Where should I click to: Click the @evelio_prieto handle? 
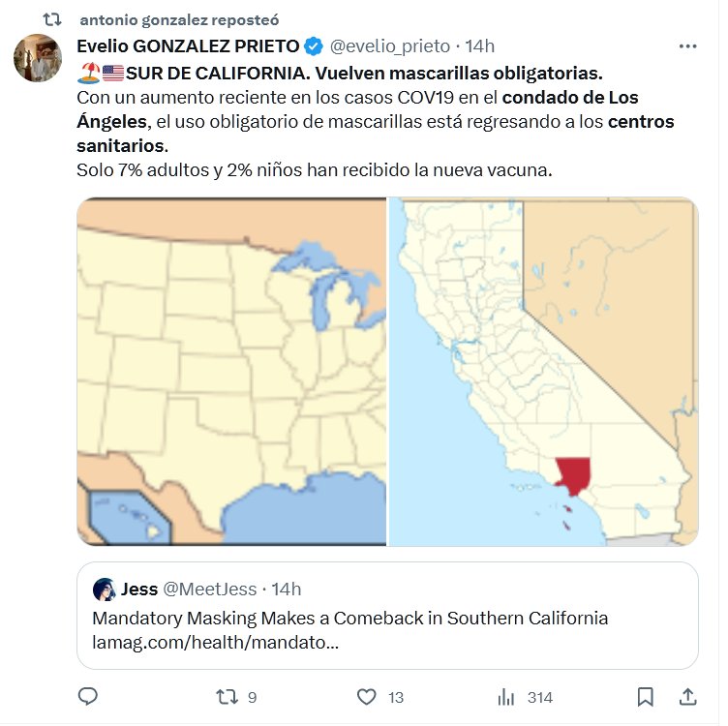(x=391, y=45)
